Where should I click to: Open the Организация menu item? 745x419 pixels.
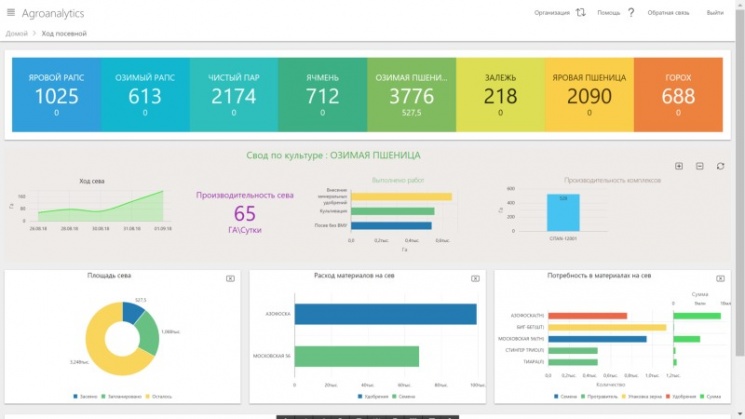click(552, 13)
